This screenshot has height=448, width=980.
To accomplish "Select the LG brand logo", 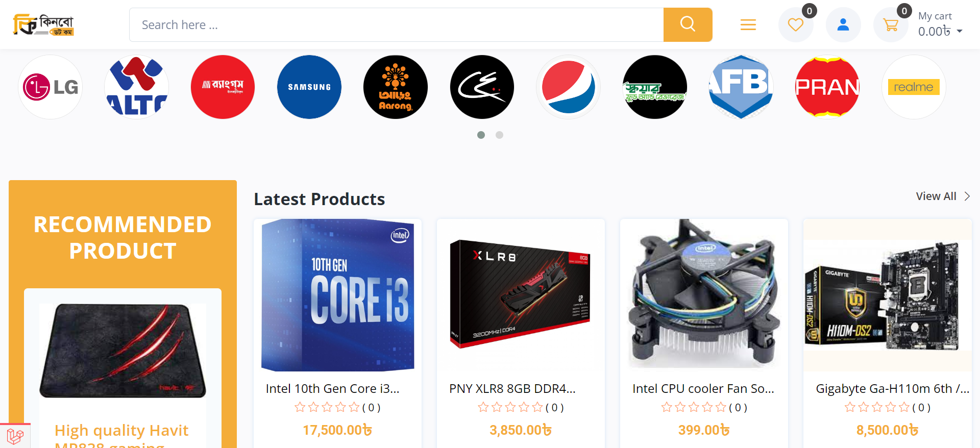I will coord(50,87).
